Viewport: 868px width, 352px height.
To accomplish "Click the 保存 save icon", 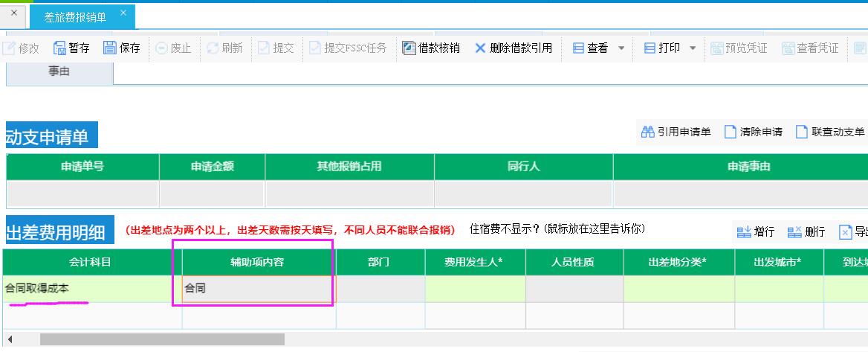I will [110, 48].
